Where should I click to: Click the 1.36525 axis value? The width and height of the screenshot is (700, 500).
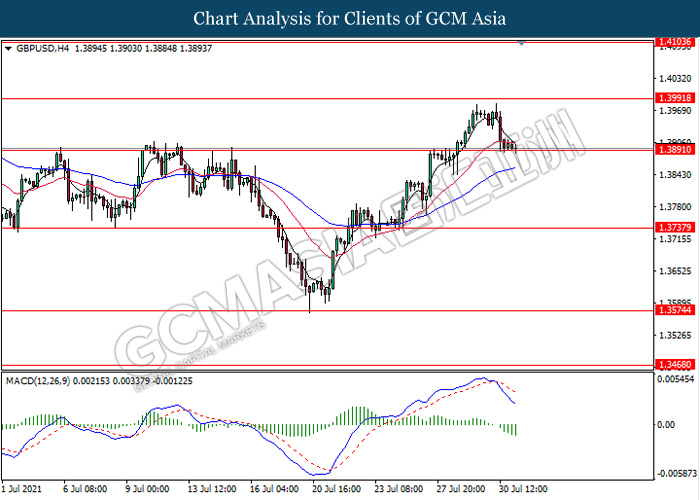[x=675, y=271]
